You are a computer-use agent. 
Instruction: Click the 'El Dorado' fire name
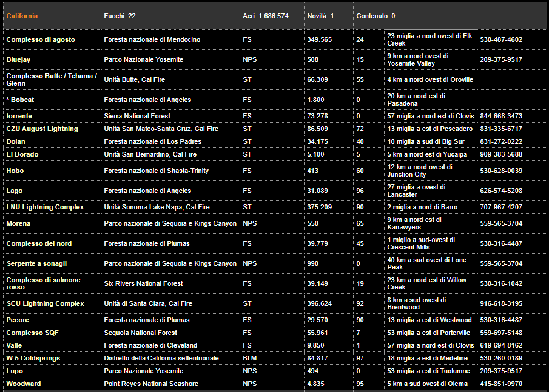click(x=22, y=154)
